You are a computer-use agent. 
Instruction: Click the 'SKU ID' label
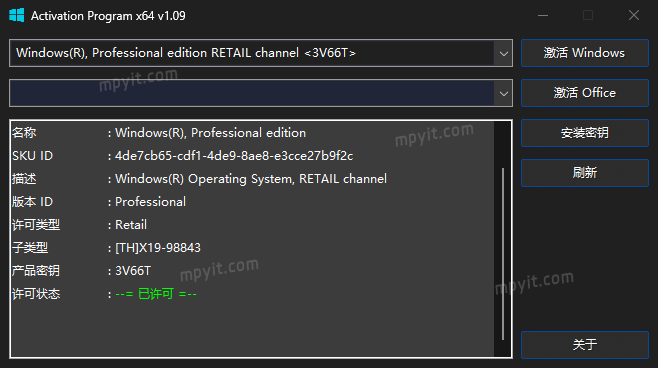click(32, 156)
